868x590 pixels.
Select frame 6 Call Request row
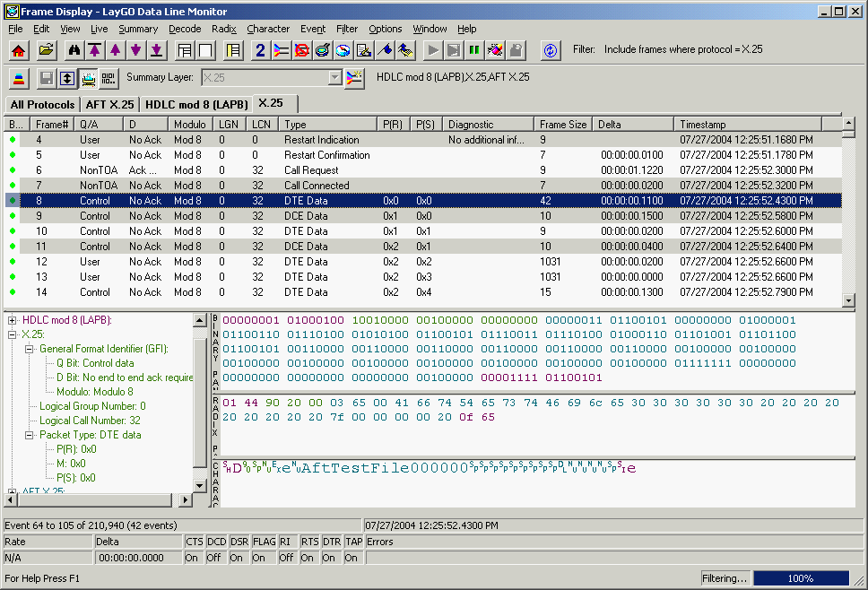[423, 170]
